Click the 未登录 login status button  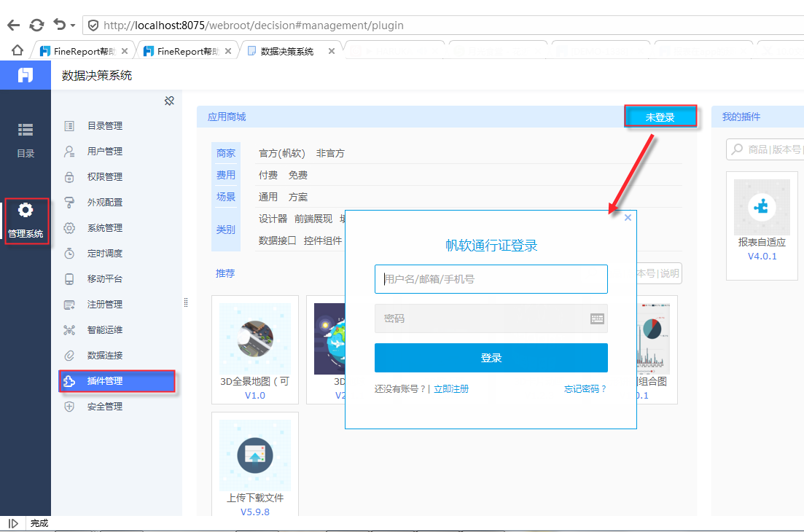point(660,117)
